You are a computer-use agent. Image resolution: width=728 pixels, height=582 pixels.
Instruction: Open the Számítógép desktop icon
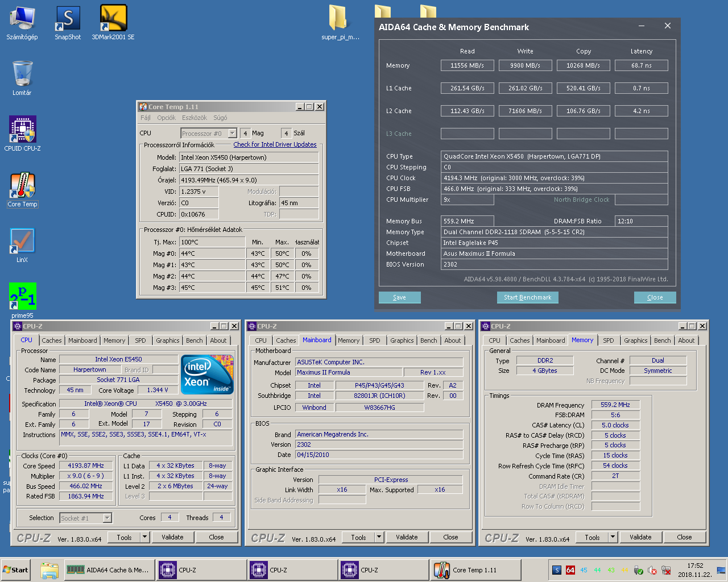pyautogui.click(x=22, y=23)
